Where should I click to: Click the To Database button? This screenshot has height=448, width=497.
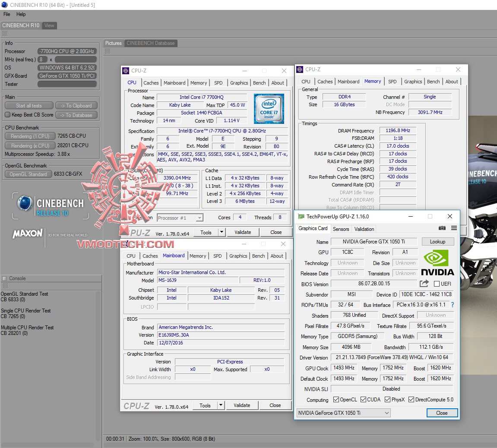(76, 115)
